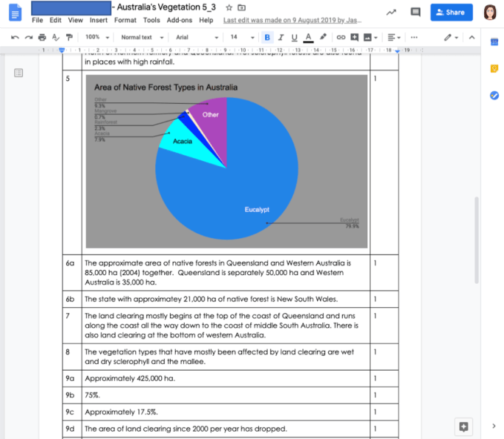Open the user account avatar

(x=490, y=13)
